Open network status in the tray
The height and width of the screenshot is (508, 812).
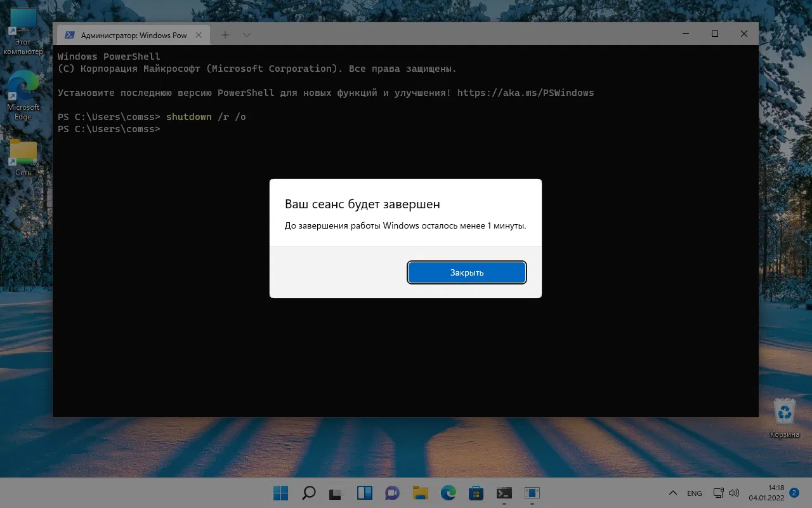click(719, 493)
